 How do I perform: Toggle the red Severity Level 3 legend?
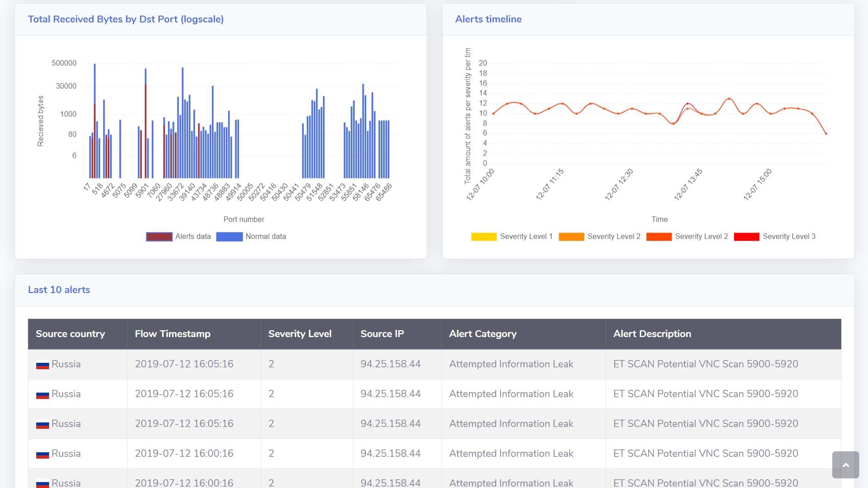pyautogui.click(x=746, y=237)
